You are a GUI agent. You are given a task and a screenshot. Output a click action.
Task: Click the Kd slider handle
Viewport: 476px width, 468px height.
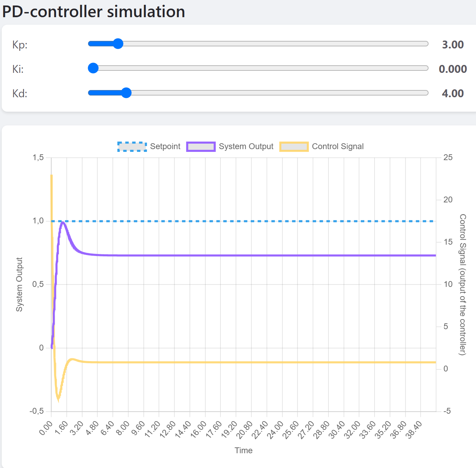click(126, 93)
